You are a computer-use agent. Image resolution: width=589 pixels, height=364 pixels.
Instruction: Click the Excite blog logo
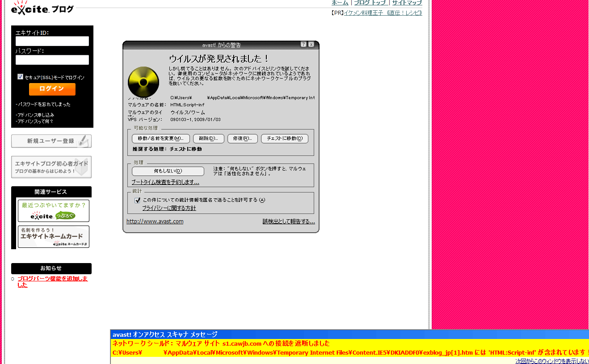point(42,8)
